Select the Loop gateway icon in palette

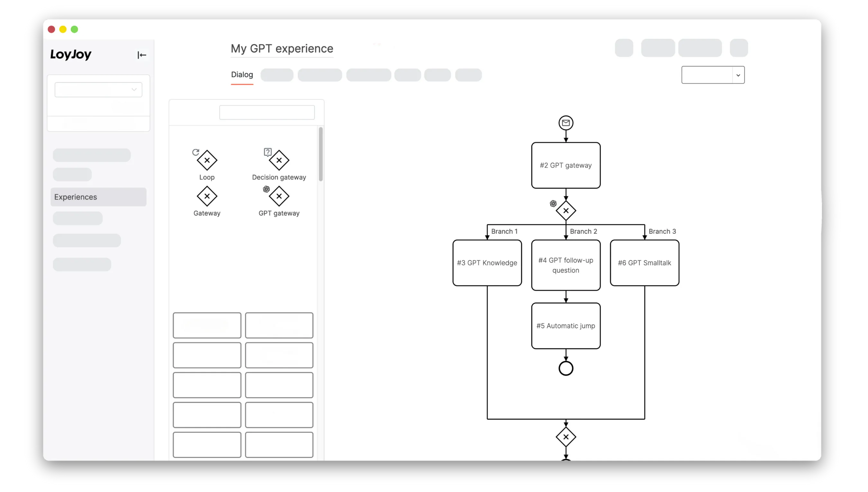pos(207,160)
